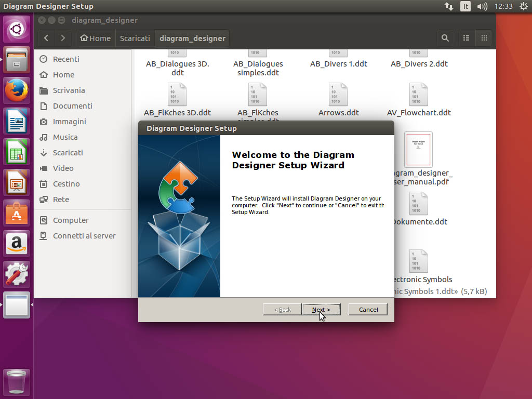Screen dimensions: 532x399
Task: Click Next in the Setup Wizard
Action: click(x=321, y=310)
